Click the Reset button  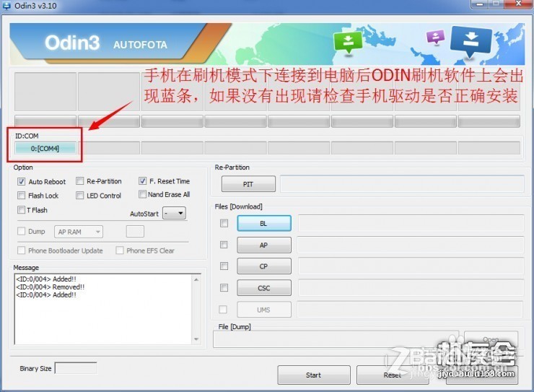393,375
